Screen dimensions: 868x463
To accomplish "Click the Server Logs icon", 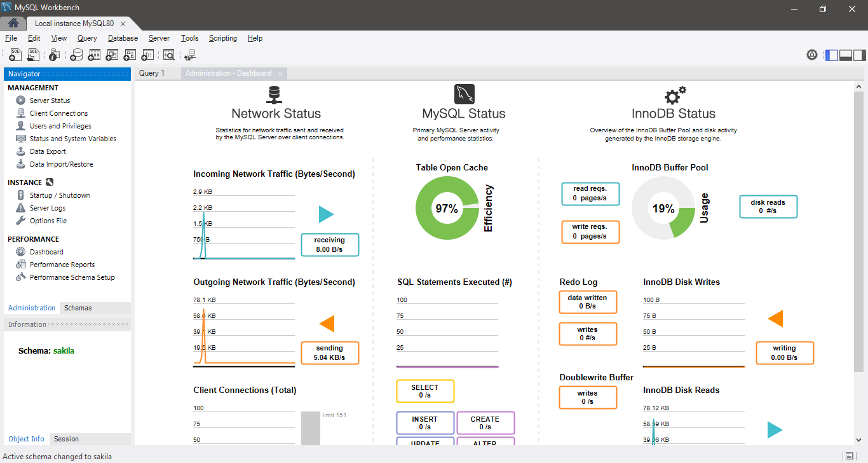I will [x=21, y=208].
